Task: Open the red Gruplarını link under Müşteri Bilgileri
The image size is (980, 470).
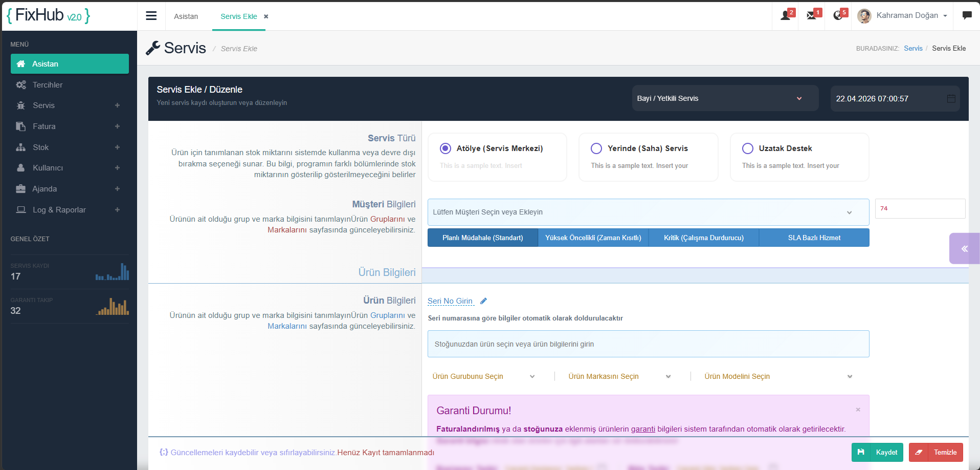Action: click(388, 219)
